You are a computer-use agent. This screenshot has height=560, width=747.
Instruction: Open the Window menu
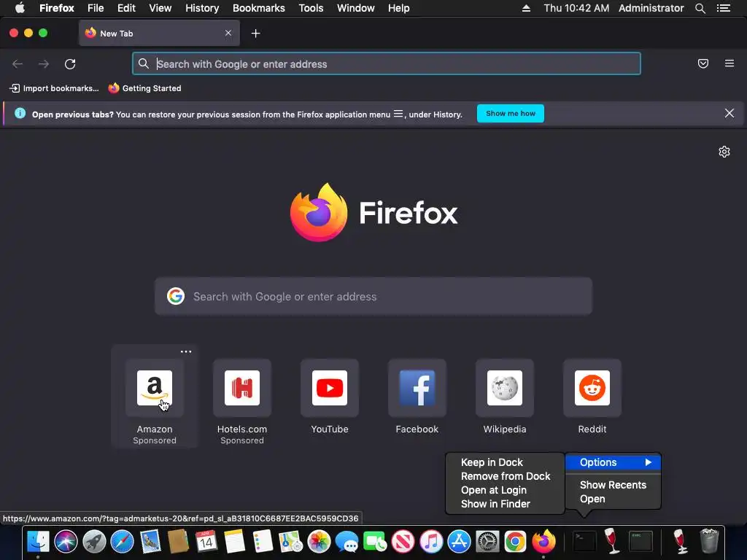point(356,8)
